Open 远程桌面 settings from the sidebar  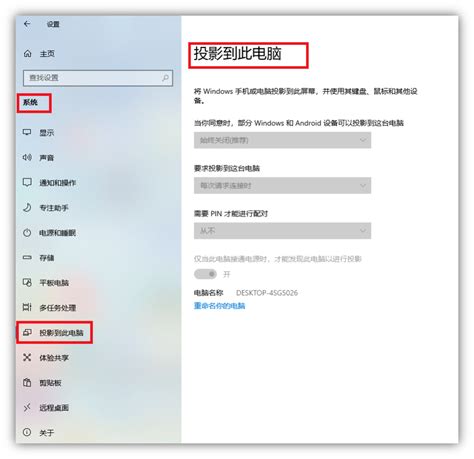coord(54,408)
